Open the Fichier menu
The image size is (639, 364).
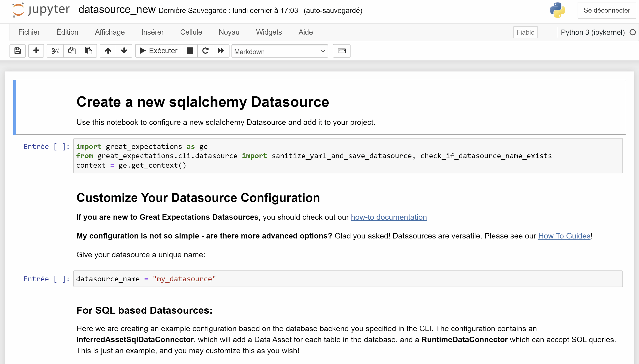(29, 32)
